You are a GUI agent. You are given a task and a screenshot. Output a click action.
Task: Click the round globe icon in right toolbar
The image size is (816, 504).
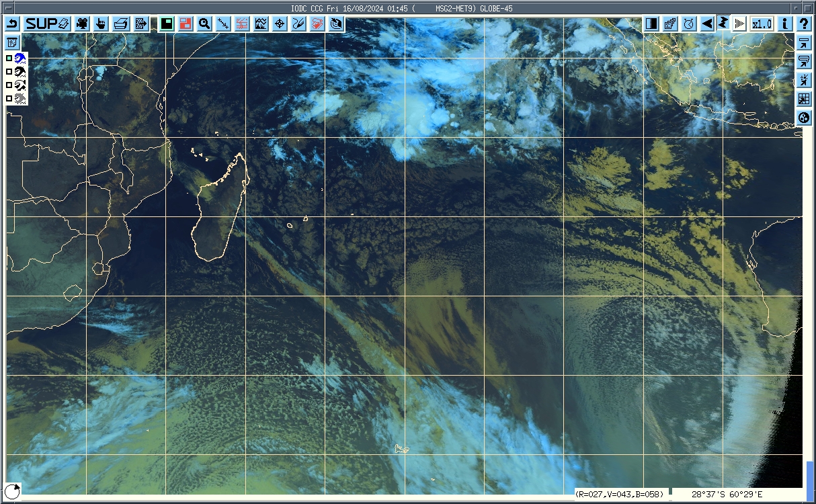(804, 118)
